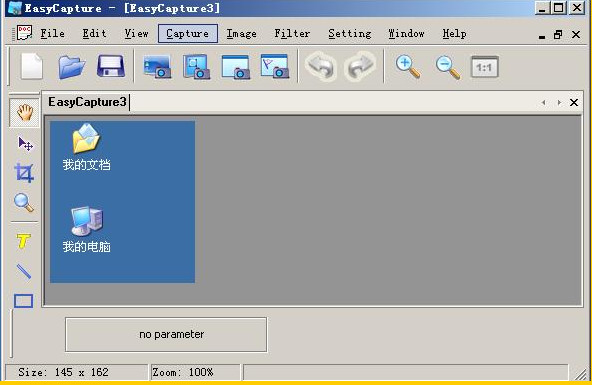Click the next-tab right arrow
The image size is (592, 385).
coord(559,102)
